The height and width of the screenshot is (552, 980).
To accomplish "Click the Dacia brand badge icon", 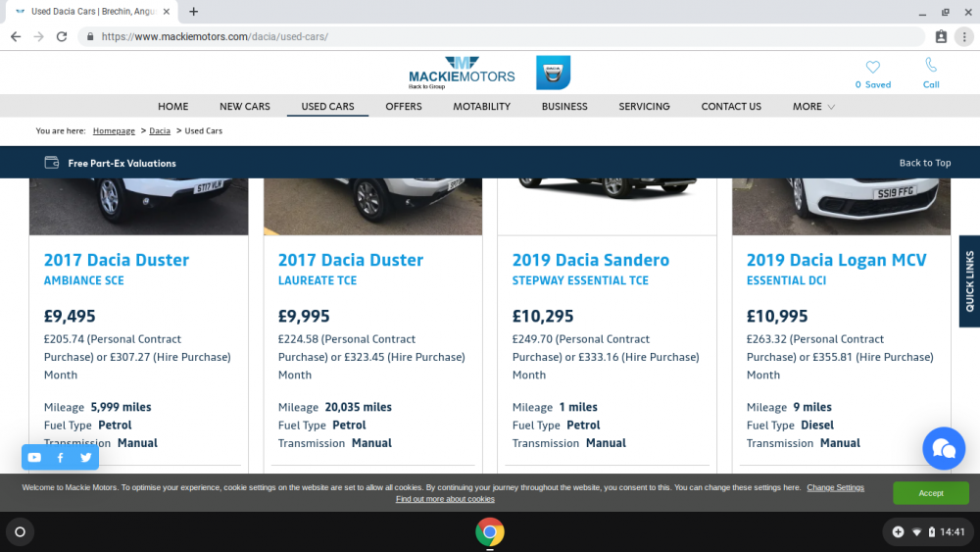I will point(553,73).
